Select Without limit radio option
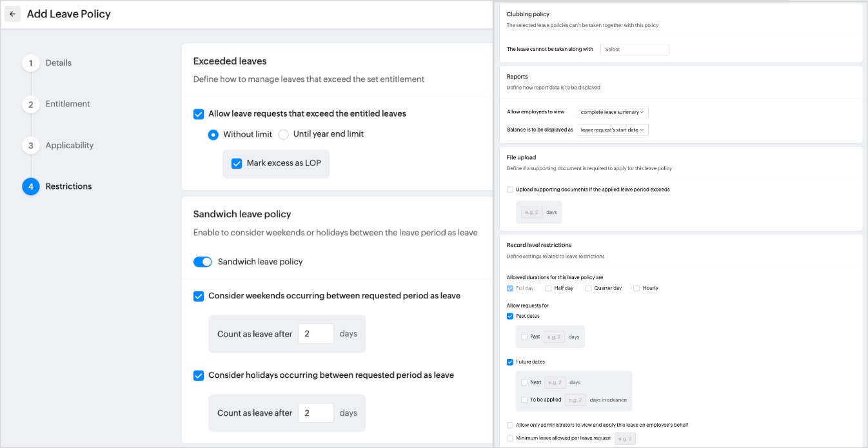The width and height of the screenshot is (868, 448). tap(213, 135)
